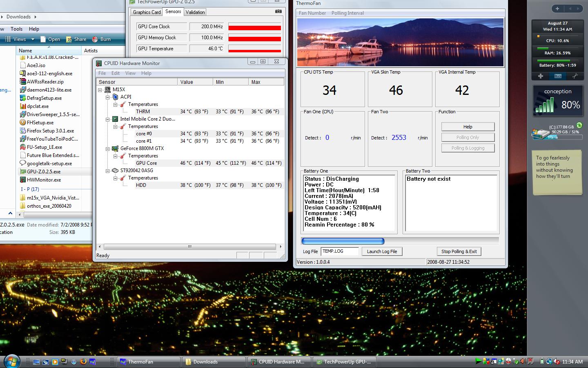
Task: Switch to Graphics Card tab in GPU-Z
Action: pos(147,12)
